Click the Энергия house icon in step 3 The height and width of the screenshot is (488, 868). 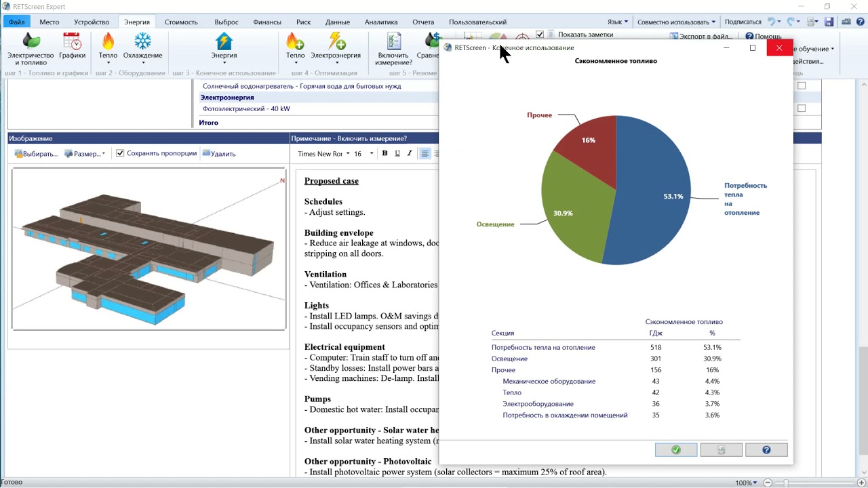click(x=224, y=41)
